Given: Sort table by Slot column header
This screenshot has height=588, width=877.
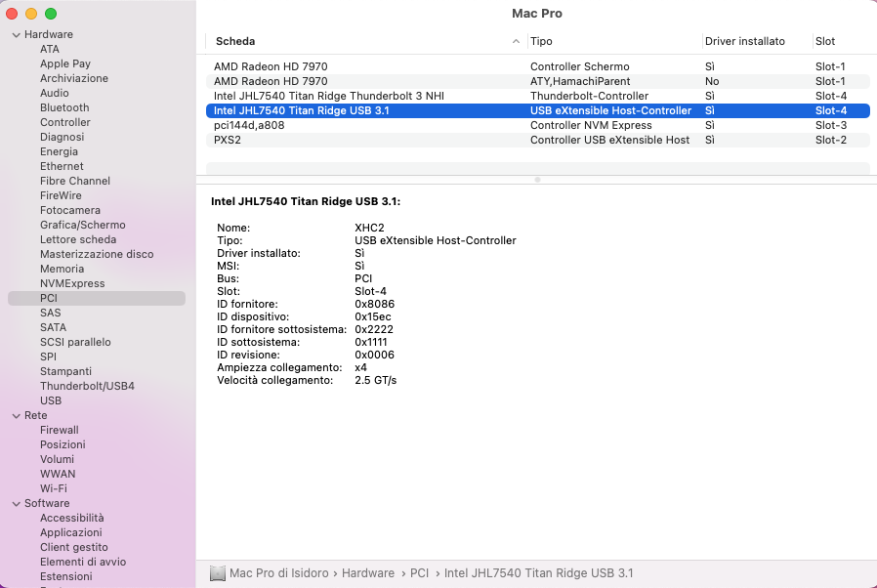Looking at the screenshot, I should (x=825, y=41).
